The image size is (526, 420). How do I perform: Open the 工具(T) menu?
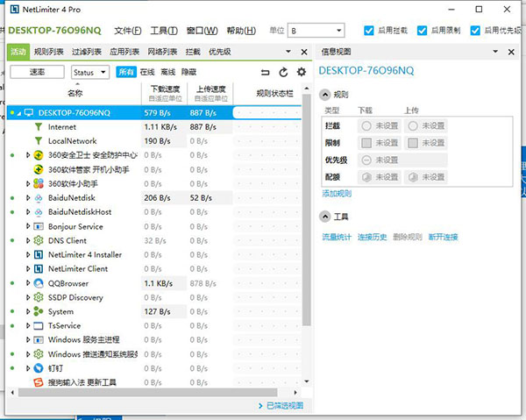pos(164,31)
